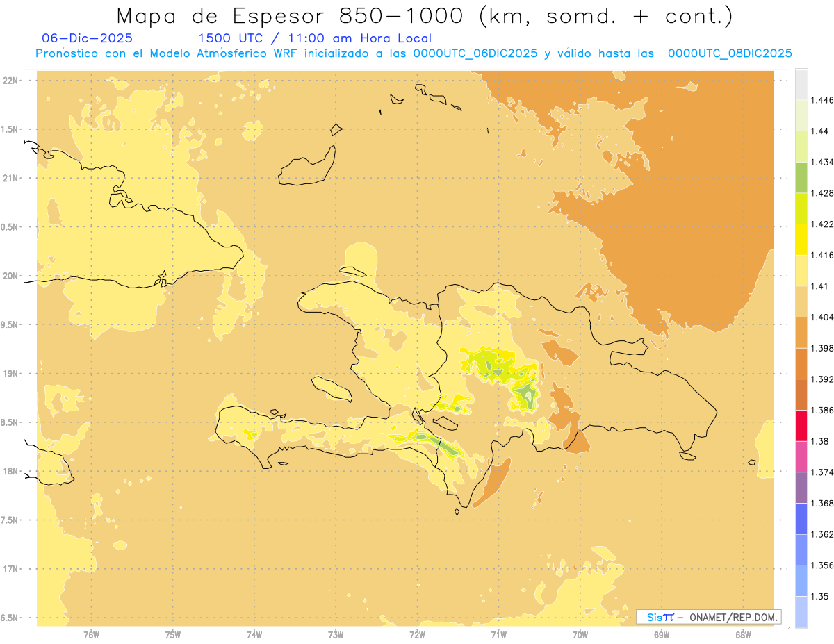The height and width of the screenshot is (644, 834).
Task: Click the legend value '1.35'
Action: click(821, 596)
